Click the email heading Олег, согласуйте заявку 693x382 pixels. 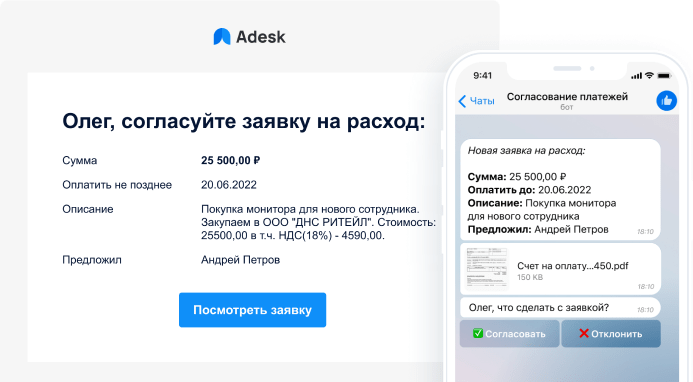[244, 121]
